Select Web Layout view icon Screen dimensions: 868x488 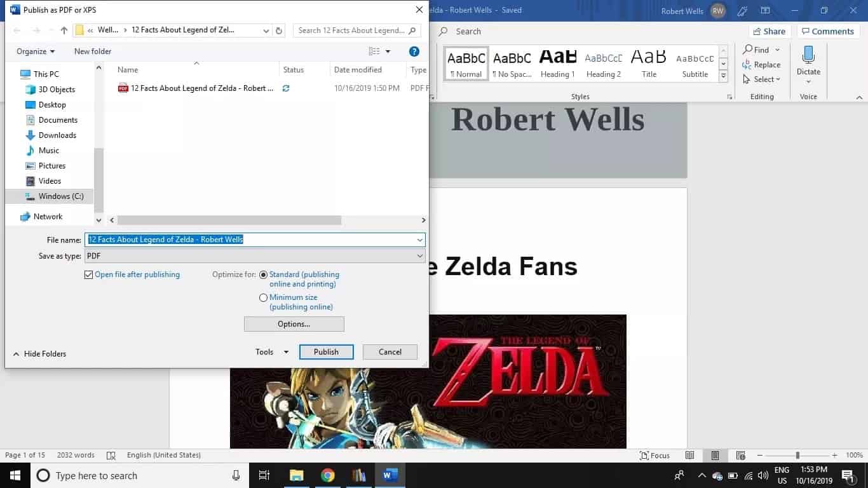740,455
